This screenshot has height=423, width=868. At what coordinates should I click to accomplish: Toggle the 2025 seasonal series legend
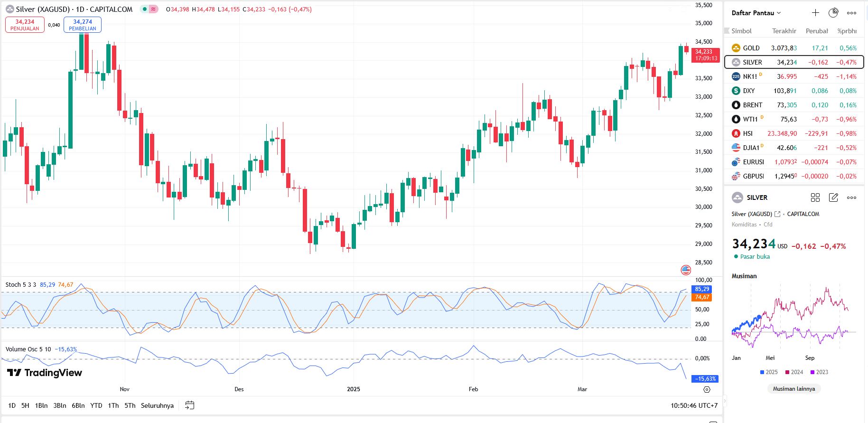pyautogui.click(x=769, y=372)
